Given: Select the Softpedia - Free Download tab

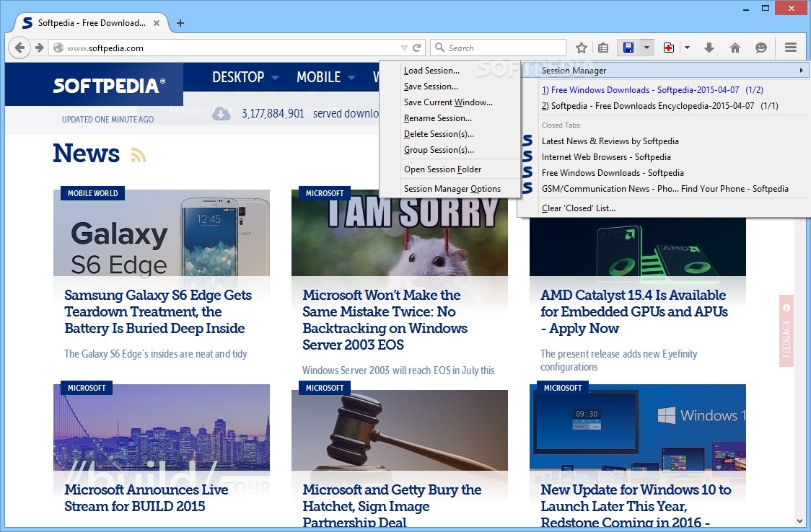Looking at the screenshot, I should click(x=92, y=23).
